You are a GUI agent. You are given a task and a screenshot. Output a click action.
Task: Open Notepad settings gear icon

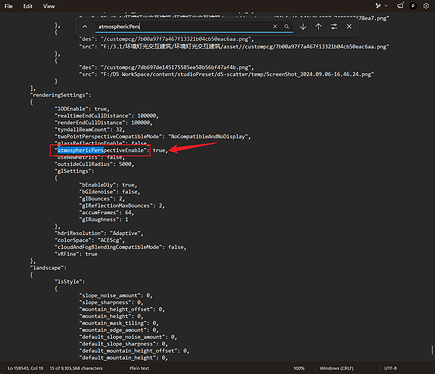[x=426, y=6]
